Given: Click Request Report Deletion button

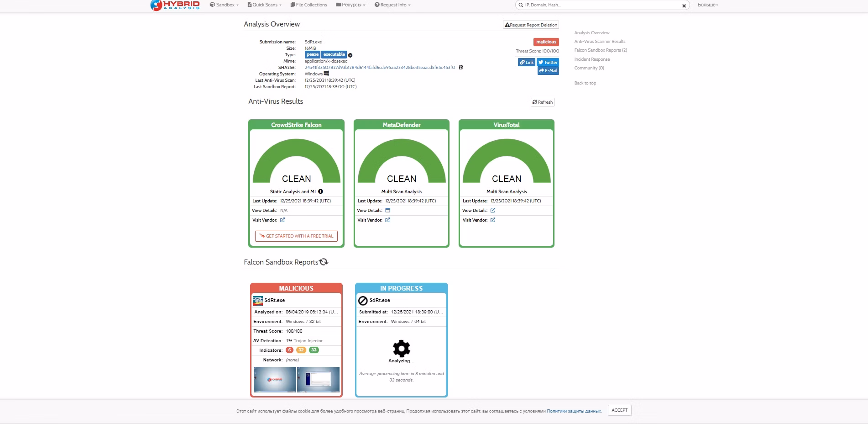Looking at the screenshot, I should coord(531,25).
